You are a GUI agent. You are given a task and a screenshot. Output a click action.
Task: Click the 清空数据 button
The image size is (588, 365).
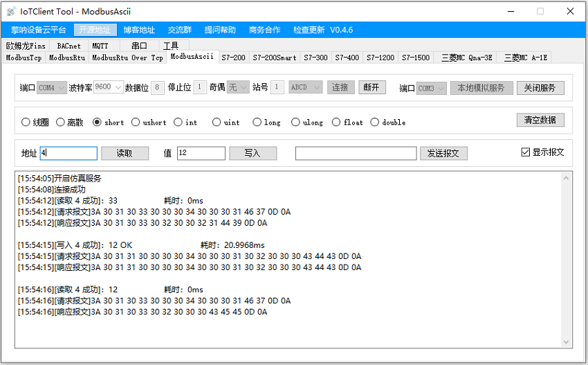coord(540,120)
